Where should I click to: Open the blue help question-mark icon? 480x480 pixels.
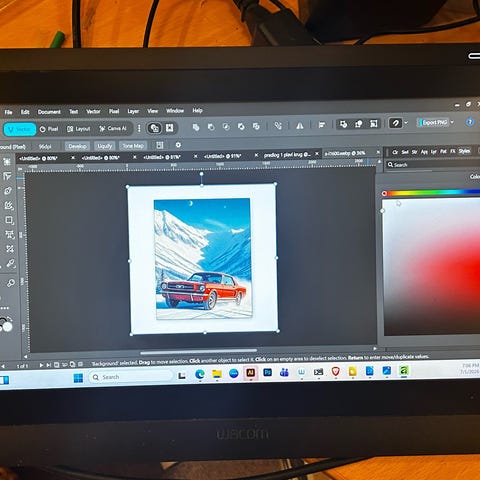[470, 122]
